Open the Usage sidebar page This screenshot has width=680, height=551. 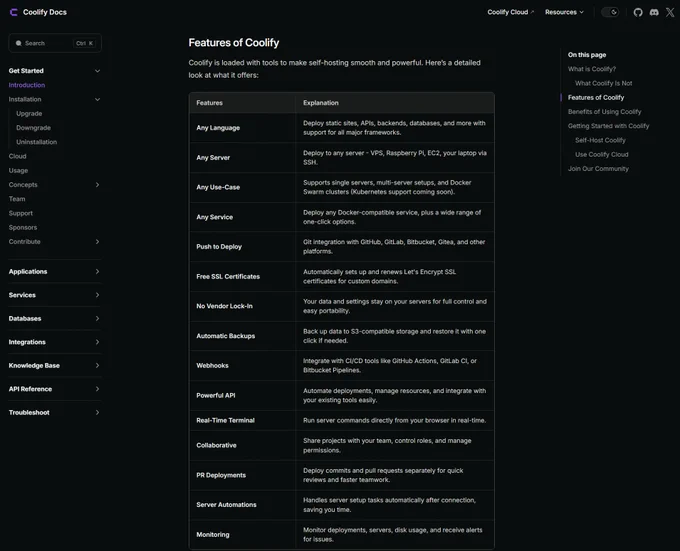18,170
